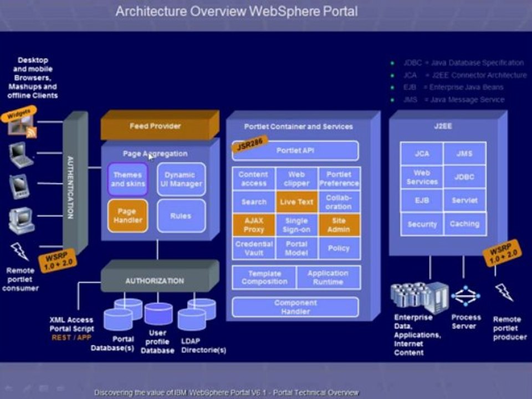
Task: Click JCA = J2EE Connector Architecture legend line
Action: click(464, 75)
